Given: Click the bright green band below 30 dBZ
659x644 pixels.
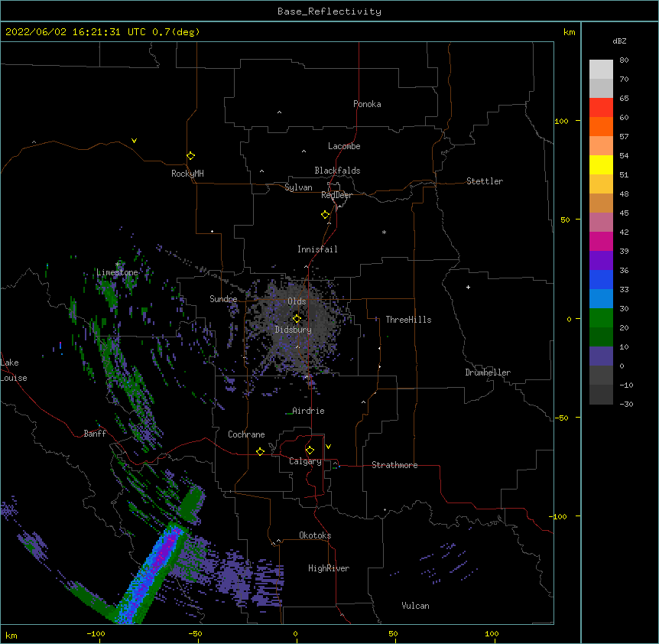Looking at the screenshot, I should point(601,318).
